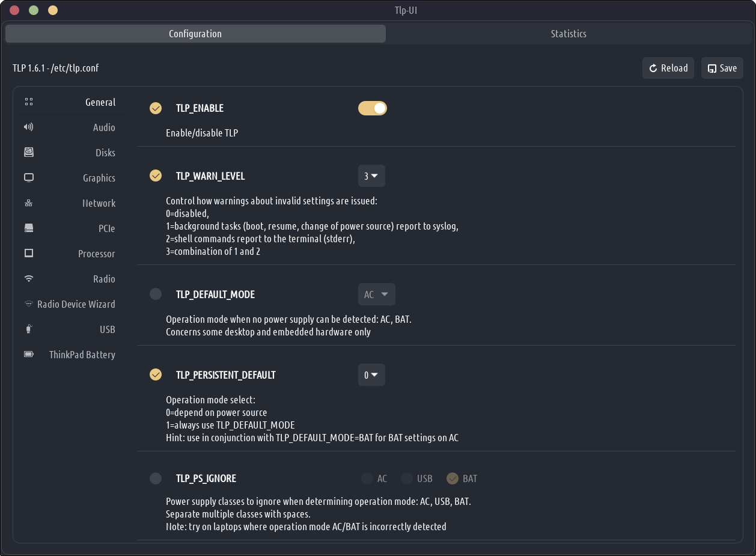
Task: Uncheck the TLP_WARN_LEVEL setting checkbox
Action: (x=156, y=176)
